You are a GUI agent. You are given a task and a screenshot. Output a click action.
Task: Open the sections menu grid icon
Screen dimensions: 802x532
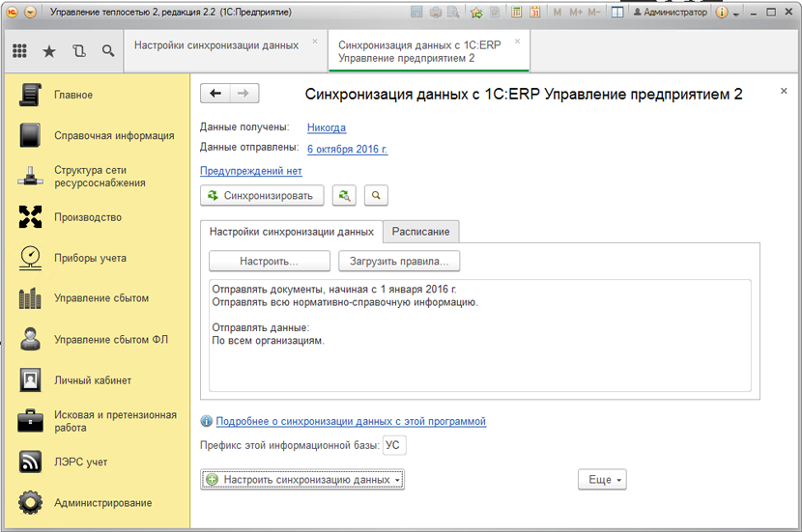19,51
